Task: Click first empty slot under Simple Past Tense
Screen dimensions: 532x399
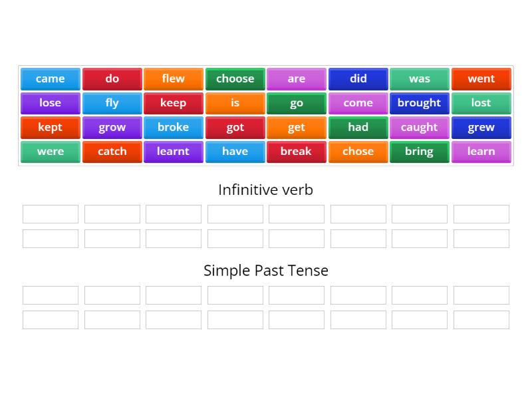Action: (51, 295)
